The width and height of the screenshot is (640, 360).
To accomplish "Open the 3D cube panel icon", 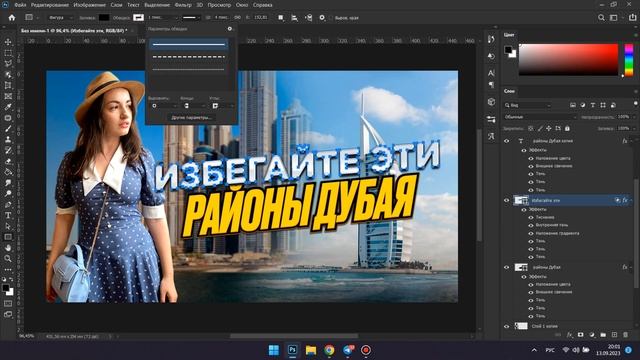I will pos(491,102).
